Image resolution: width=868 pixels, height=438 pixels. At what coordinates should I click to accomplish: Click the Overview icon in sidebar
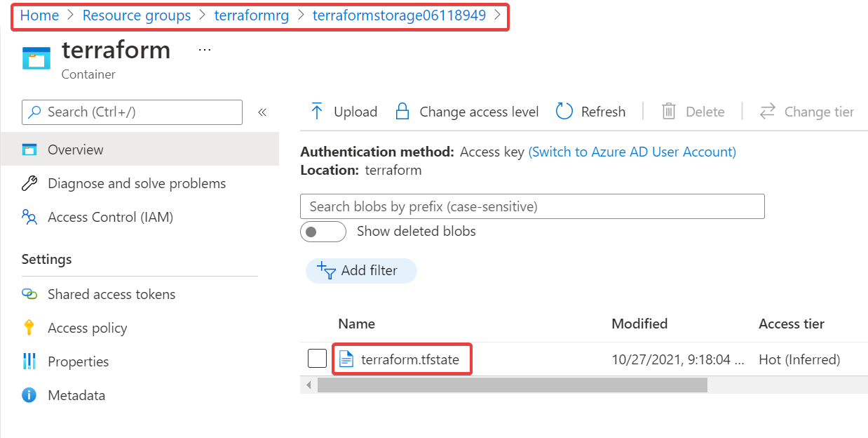click(x=29, y=150)
